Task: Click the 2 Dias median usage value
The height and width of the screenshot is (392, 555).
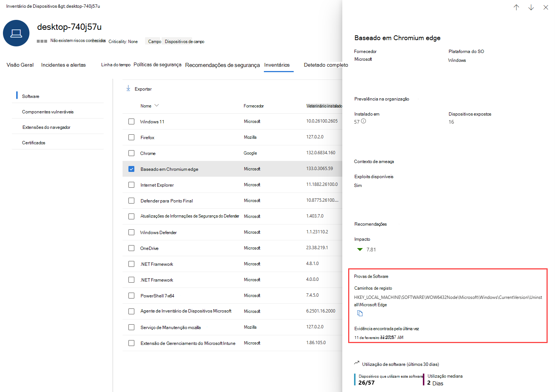Action: click(435, 383)
